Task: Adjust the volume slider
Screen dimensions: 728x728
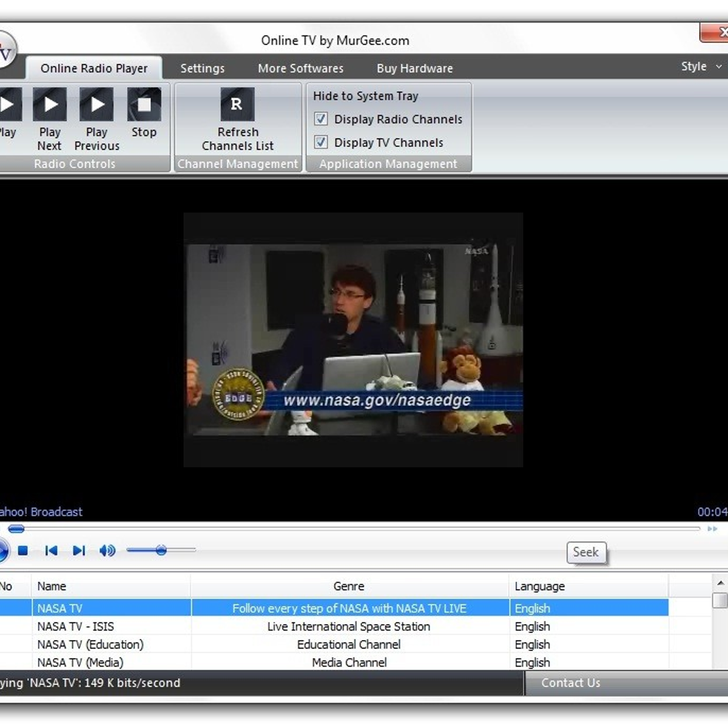Action: (161, 550)
